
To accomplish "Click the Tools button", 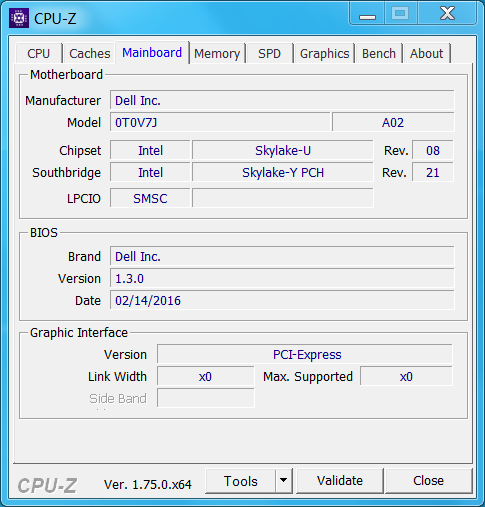I will 241,481.
